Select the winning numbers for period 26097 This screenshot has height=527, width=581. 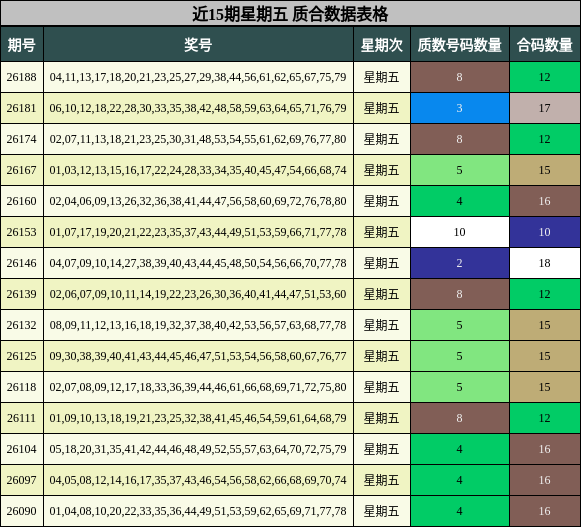pos(198,480)
